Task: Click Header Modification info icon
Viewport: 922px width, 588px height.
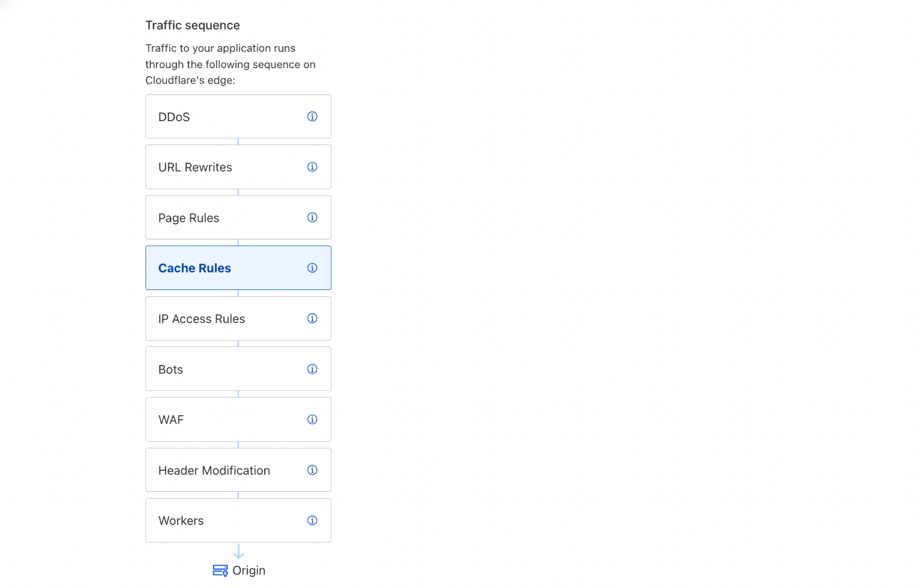Action: [312, 470]
